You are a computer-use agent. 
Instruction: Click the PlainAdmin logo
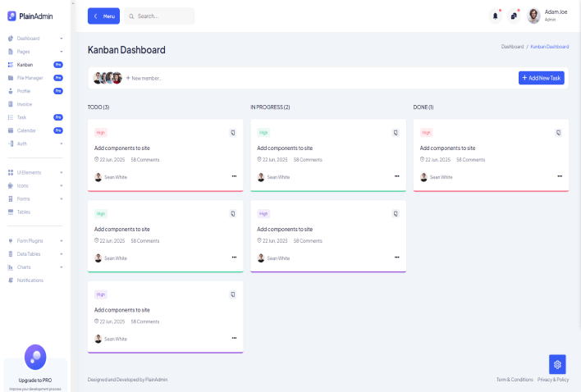(x=30, y=16)
